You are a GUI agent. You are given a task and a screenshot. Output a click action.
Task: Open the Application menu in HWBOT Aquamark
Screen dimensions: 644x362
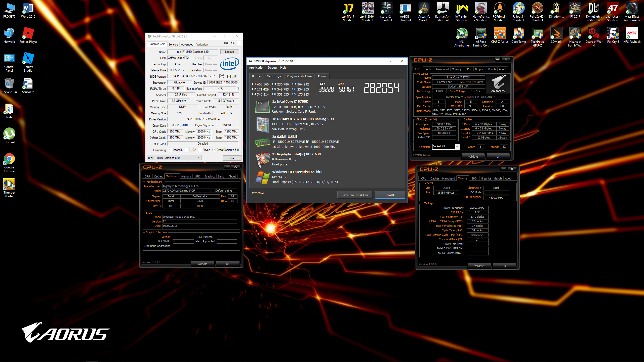(257, 68)
